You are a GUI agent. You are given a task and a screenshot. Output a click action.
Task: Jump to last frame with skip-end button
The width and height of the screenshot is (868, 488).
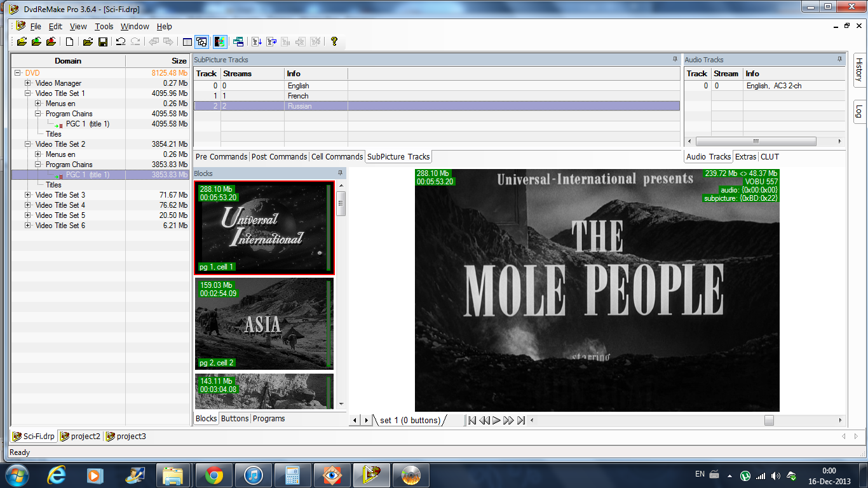click(x=521, y=420)
